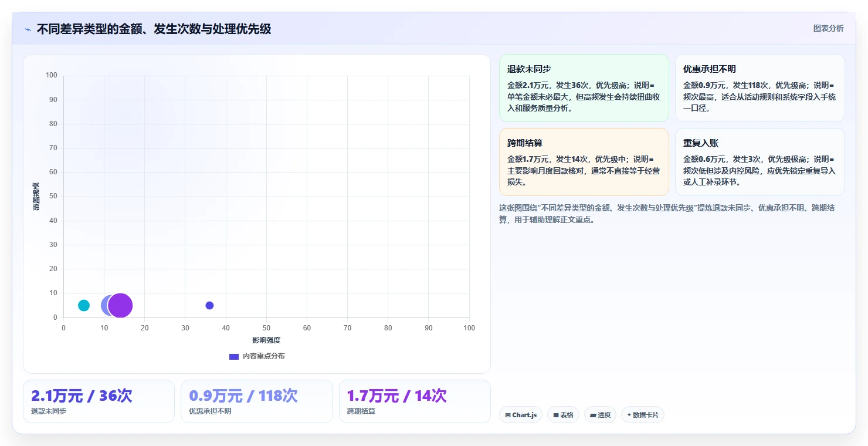
Task: Click the x-axis tick label 50
Action: tap(266, 328)
